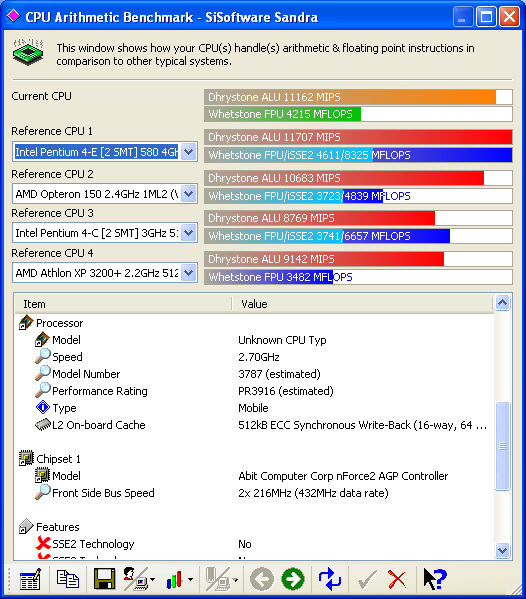Click the grey checkmark OK icon
The height and width of the screenshot is (599, 526).
point(367,580)
